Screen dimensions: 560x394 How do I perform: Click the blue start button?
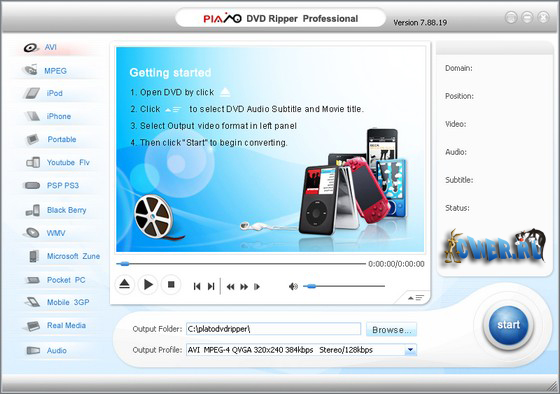coord(509,325)
